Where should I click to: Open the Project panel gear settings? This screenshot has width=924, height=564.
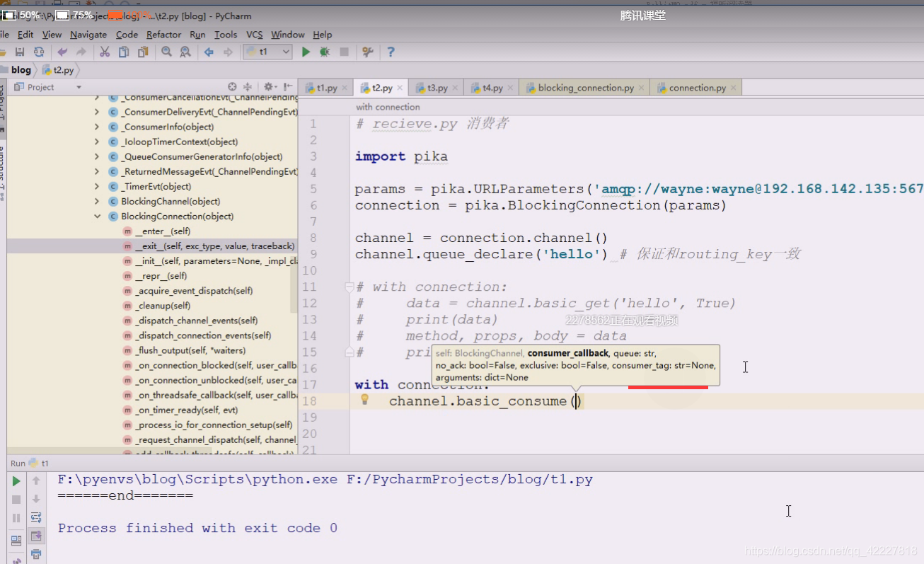coord(270,86)
